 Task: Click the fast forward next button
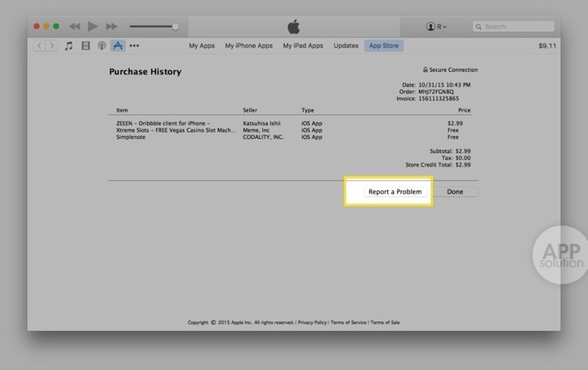[x=111, y=27]
